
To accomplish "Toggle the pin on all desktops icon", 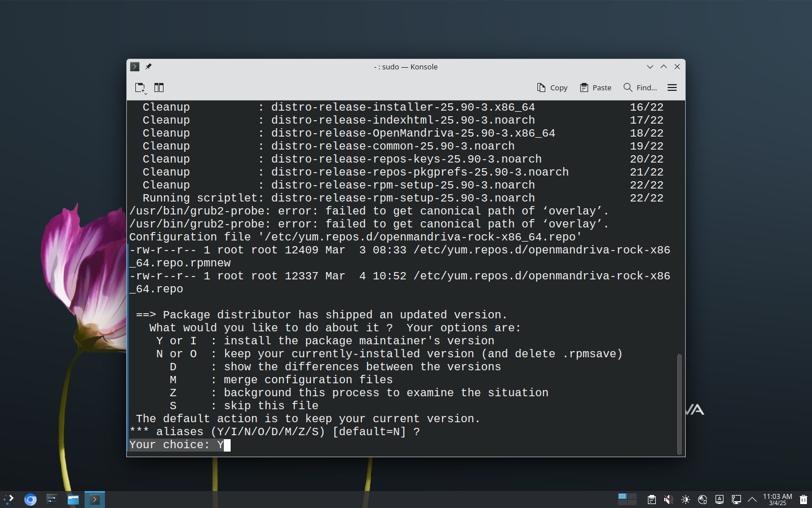I will point(148,67).
